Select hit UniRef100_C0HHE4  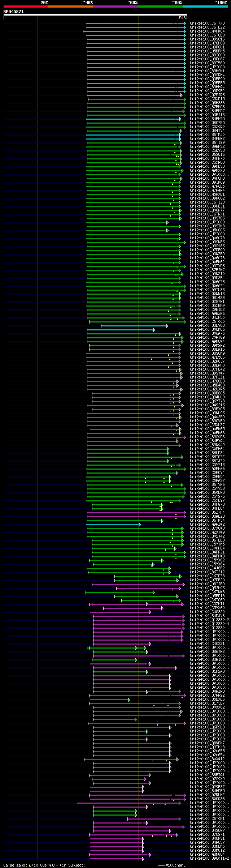coord(207,548)
